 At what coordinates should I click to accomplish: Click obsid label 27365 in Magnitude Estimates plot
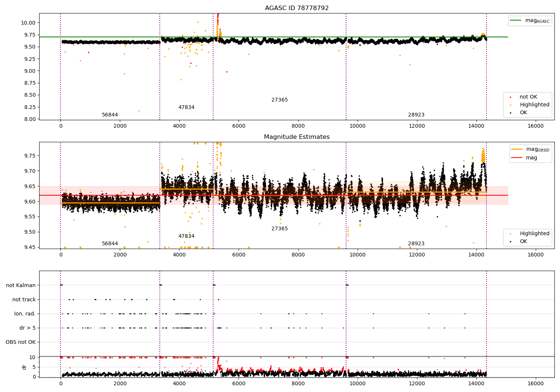point(280,228)
